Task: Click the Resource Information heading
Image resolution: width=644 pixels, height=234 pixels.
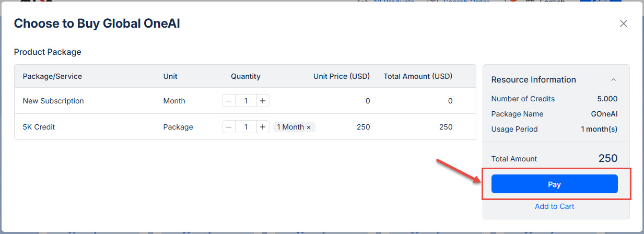Action: (533, 80)
